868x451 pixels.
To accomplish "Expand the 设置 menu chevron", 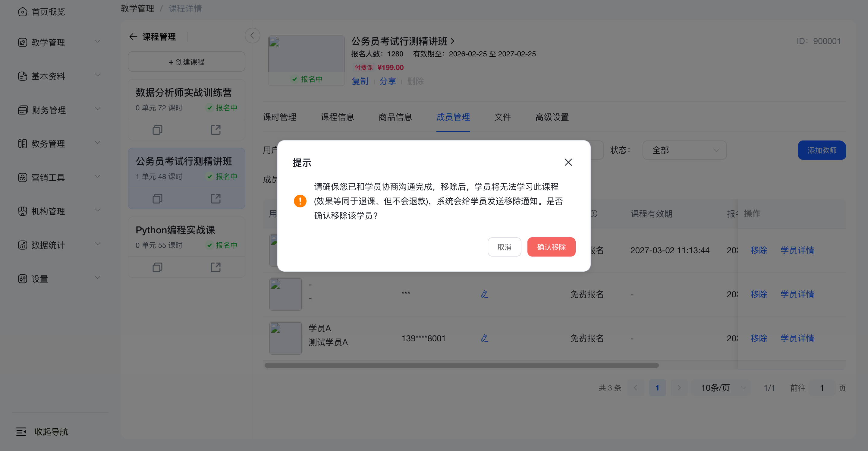I will (98, 277).
